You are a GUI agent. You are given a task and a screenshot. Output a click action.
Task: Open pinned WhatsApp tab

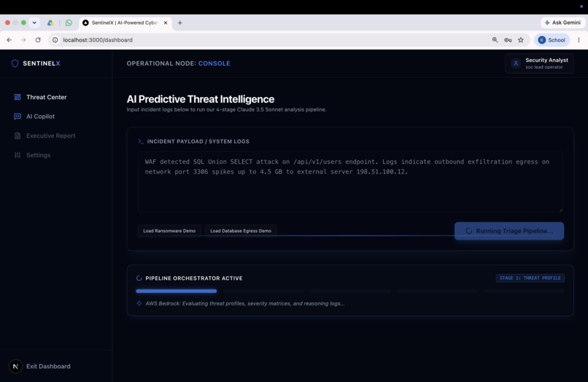pyautogui.click(x=69, y=23)
